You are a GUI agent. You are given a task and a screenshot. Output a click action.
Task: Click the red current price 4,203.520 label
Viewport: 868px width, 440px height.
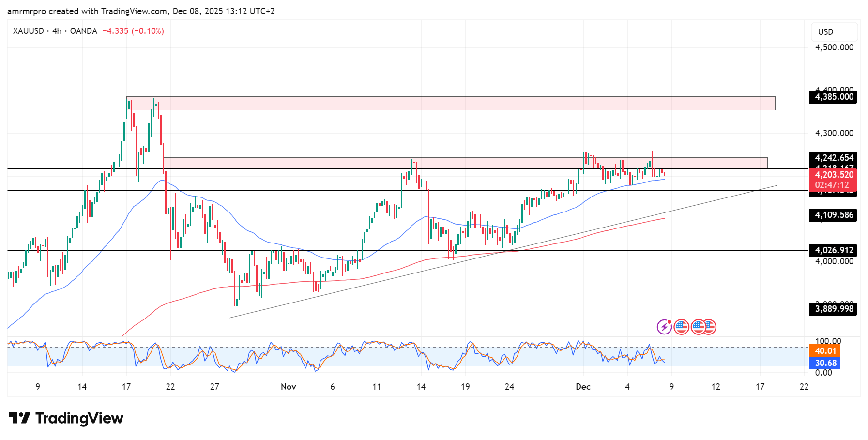pyautogui.click(x=834, y=175)
